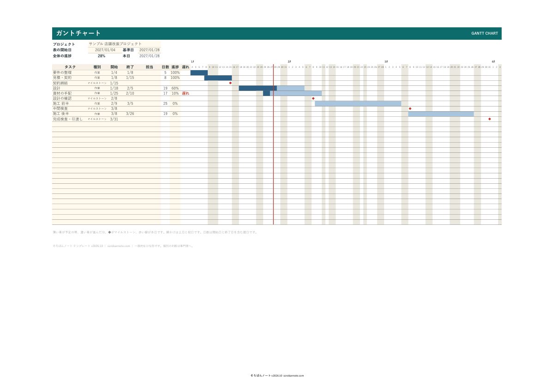Viewport: 554px width, 392px height.
Task: Click the 3月 month label on the timeline
Action: pos(386,61)
